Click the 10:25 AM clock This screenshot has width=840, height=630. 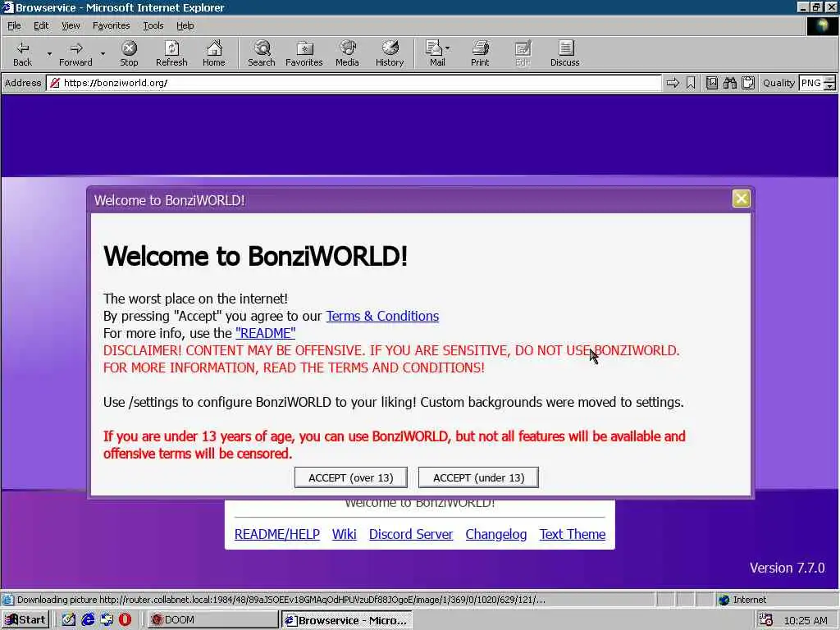(806, 620)
